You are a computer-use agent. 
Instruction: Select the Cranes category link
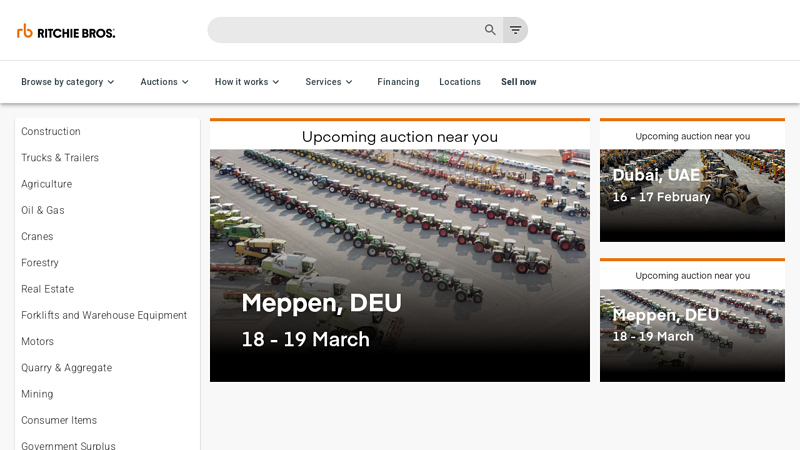(x=37, y=237)
